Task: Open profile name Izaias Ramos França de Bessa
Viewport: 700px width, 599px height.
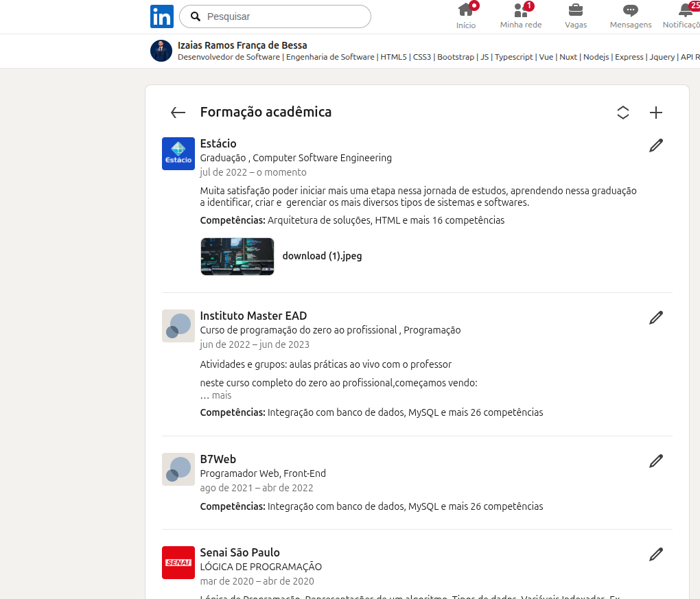Action: [242, 45]
